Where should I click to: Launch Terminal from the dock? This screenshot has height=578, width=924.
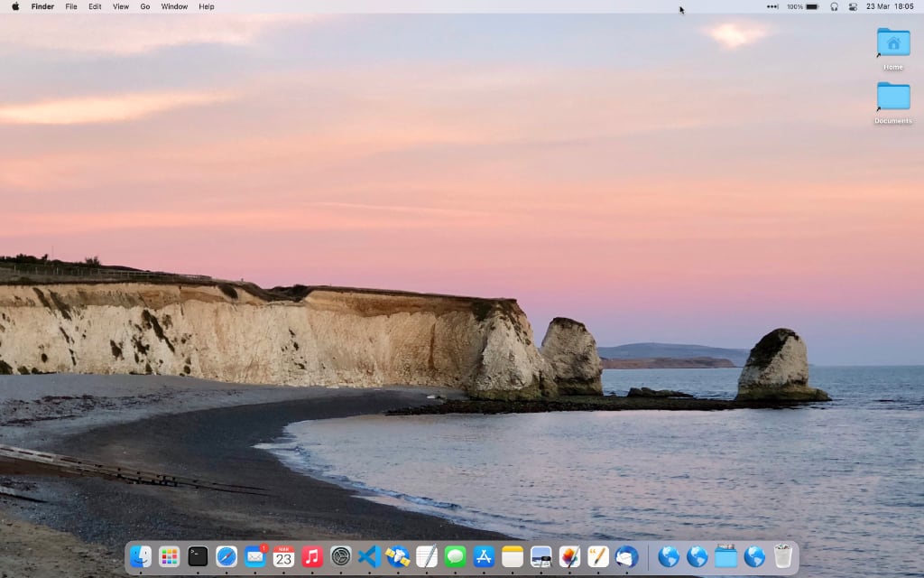click(198, 557)
